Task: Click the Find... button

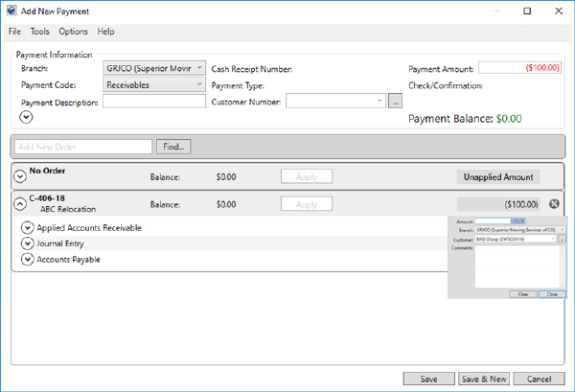Action: (174, 147)
